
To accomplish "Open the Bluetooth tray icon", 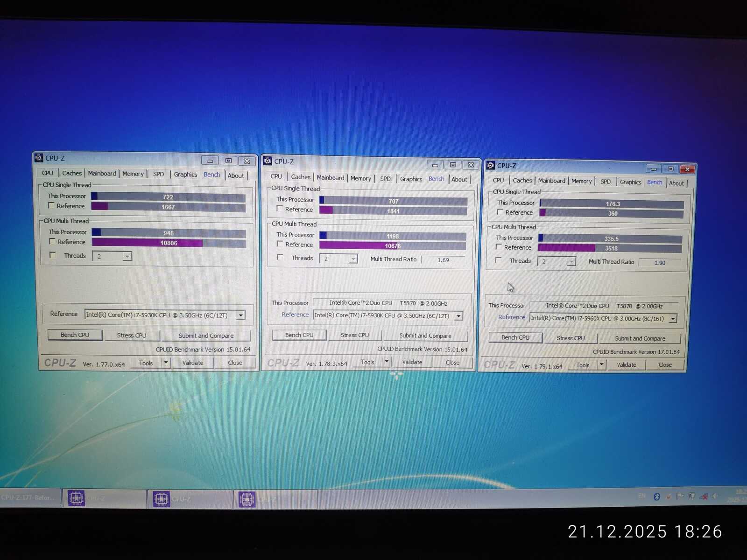I will [656, 497].
